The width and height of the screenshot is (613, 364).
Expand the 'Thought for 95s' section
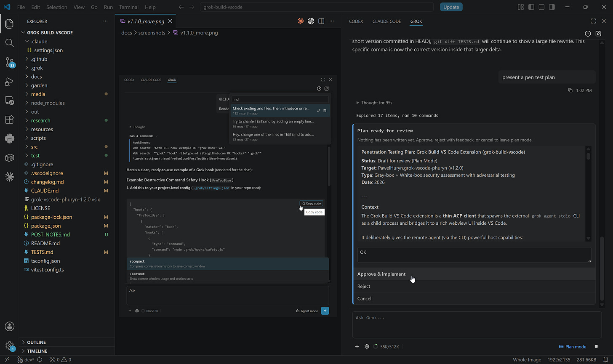tap(374, 103)
